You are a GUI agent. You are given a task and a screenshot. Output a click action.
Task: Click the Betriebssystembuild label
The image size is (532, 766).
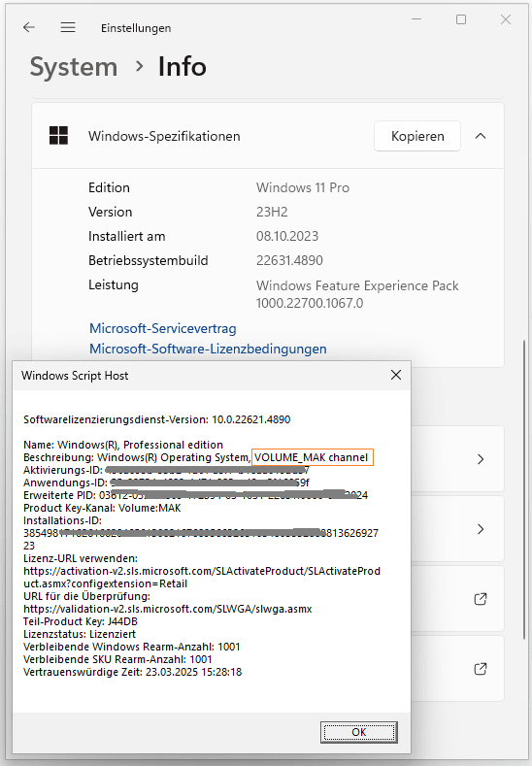pyautogui.click(x=148, y=261)
